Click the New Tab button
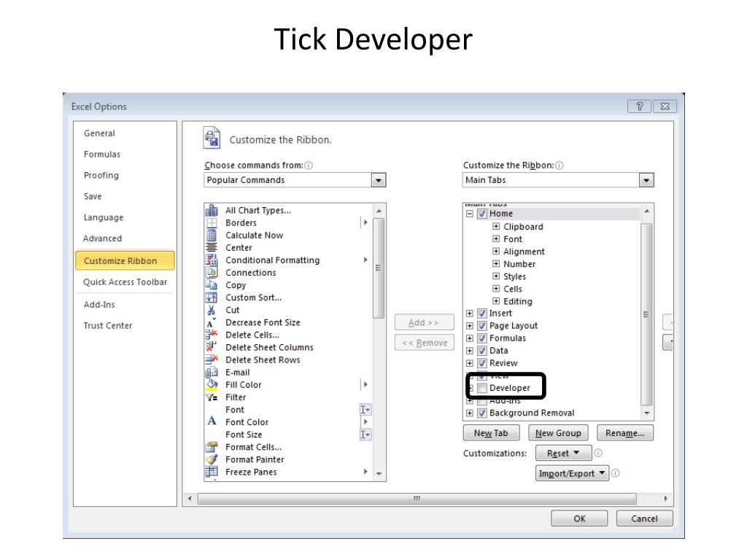 point(491,433)
